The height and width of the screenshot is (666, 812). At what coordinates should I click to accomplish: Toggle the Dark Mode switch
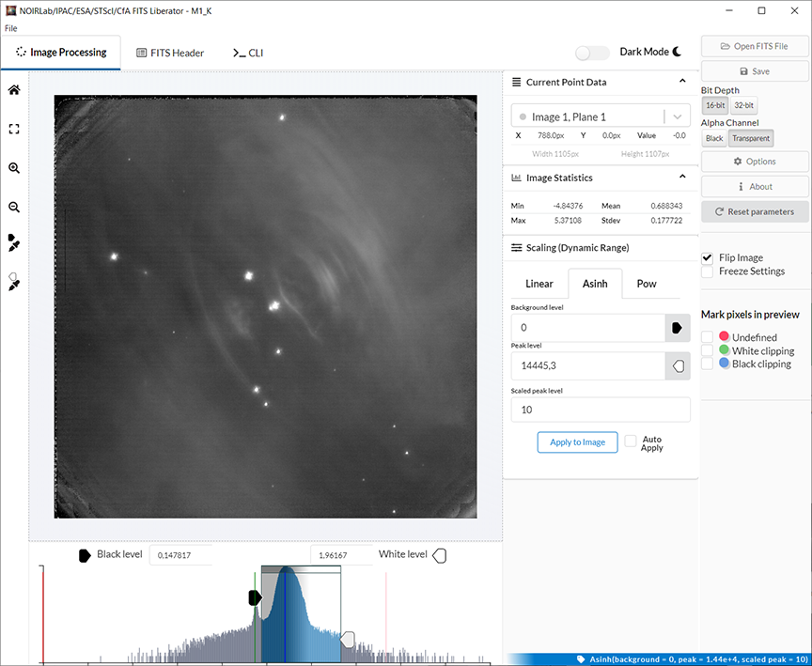click(592, 53)
